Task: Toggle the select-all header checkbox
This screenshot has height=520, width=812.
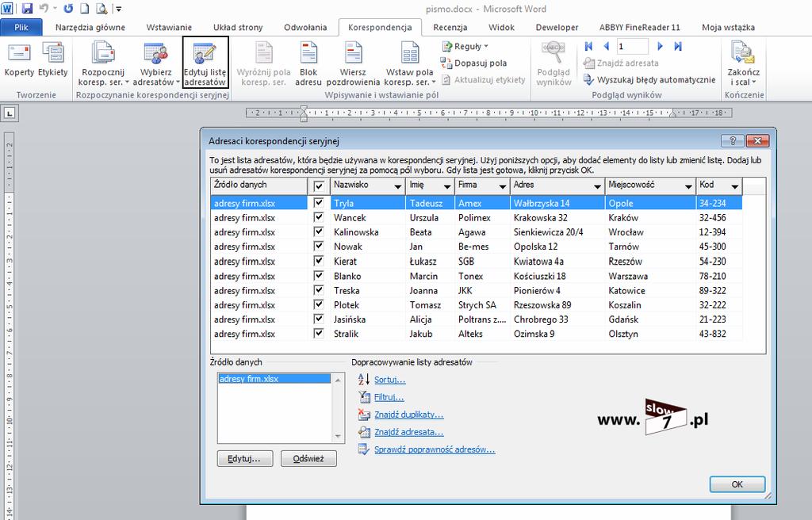Action: coord(319,185)
